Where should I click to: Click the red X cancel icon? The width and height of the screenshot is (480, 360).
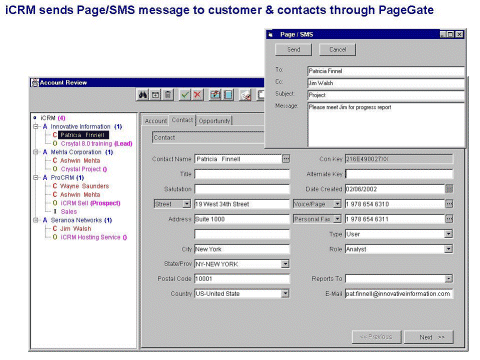tap(197, 95)
